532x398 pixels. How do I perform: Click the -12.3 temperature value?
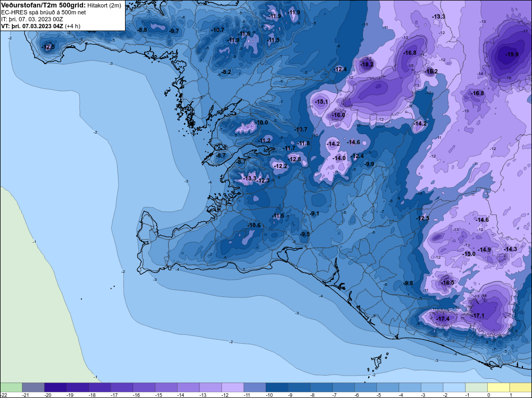pos(263,180)
